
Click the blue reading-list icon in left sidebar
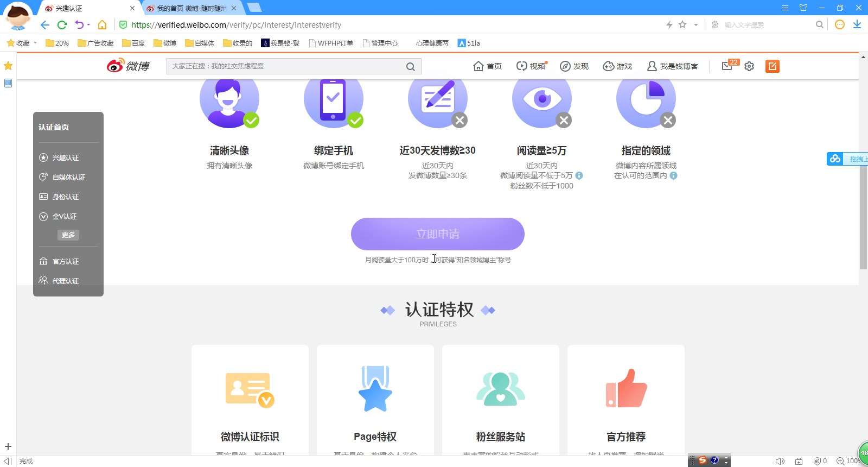click(8, 83)
